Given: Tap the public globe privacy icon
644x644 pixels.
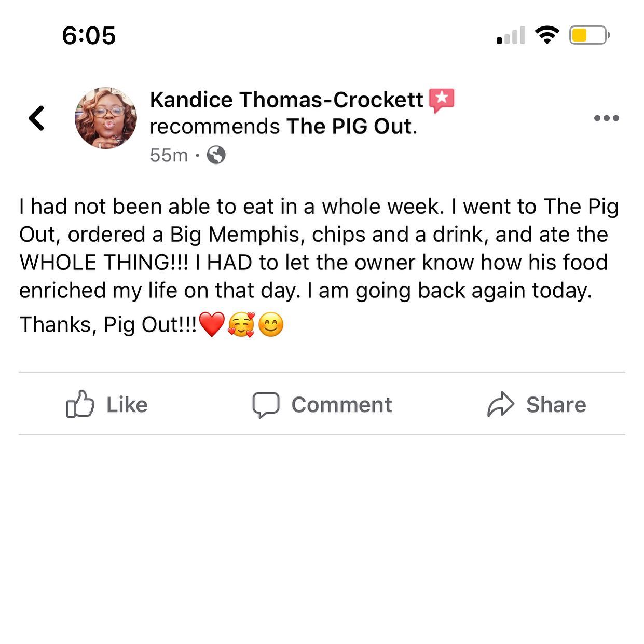Looking at the screenshot, I should tap(216, 155).
